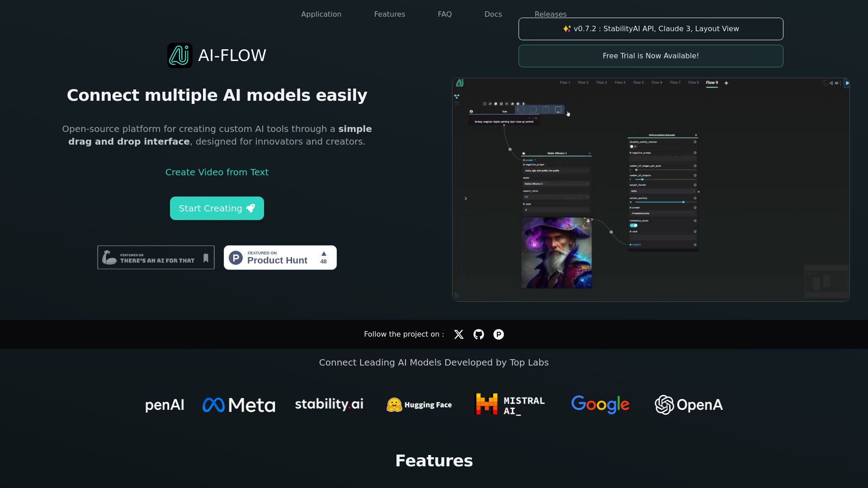Image resolution: width=868 pixels, height=488 pixels.
Task: Click the Docs navigation menu item
Action: coord(493,14)
